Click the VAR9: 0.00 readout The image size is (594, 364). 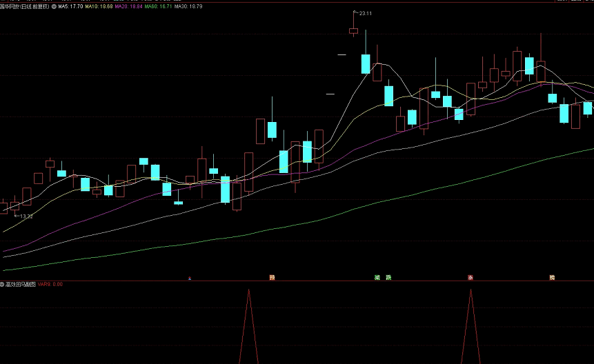click(x=50, y=284)
